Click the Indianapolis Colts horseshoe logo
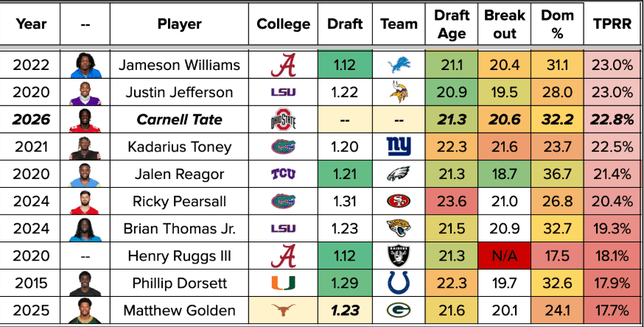Viewport: 644px width, 327px height. point(399,283)
